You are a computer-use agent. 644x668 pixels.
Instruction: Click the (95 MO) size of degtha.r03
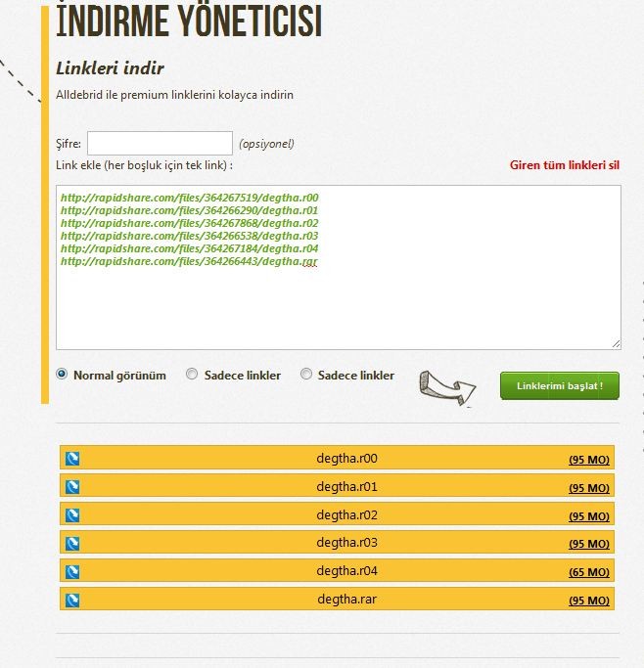589,544
